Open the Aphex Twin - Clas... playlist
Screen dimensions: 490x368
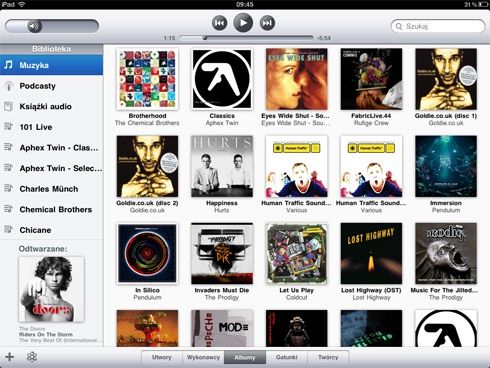51,148
